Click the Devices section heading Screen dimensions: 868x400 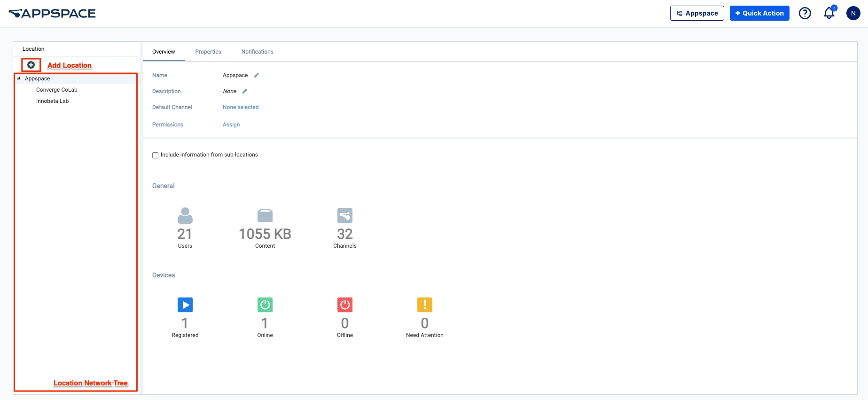tap(164, 275)
